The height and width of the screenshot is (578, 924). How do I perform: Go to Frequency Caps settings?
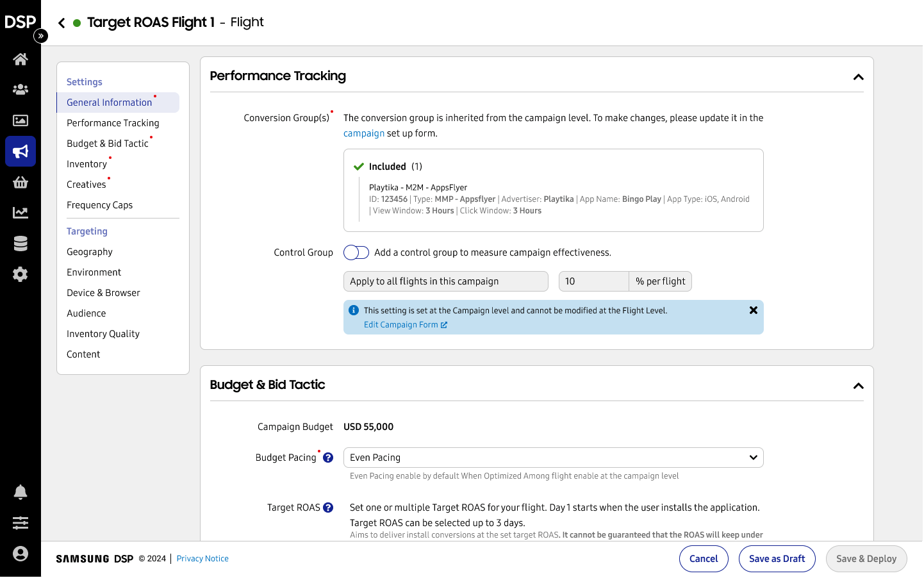click(100, 205)
